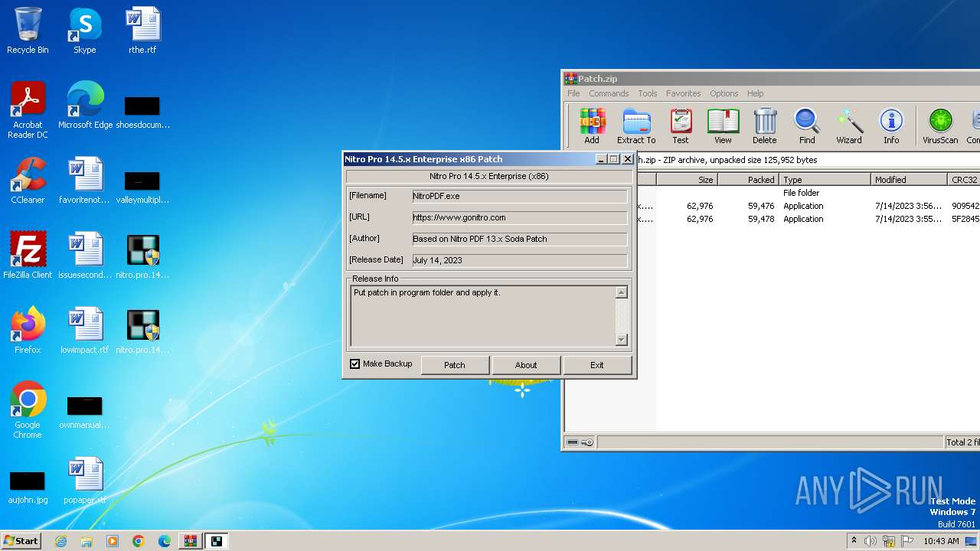This screenshot has height=551, width=980.
Task: Sort by the Size column header
Action: click(687, 180)
